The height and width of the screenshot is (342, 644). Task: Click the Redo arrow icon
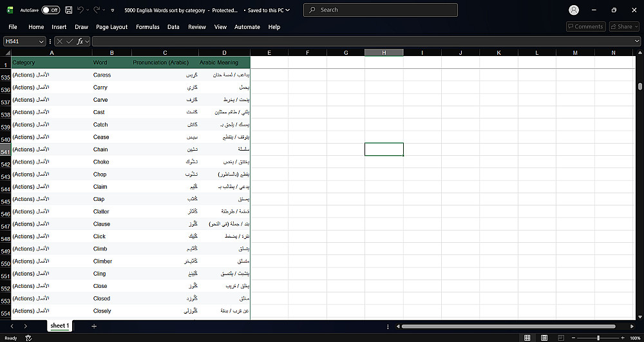97,10
